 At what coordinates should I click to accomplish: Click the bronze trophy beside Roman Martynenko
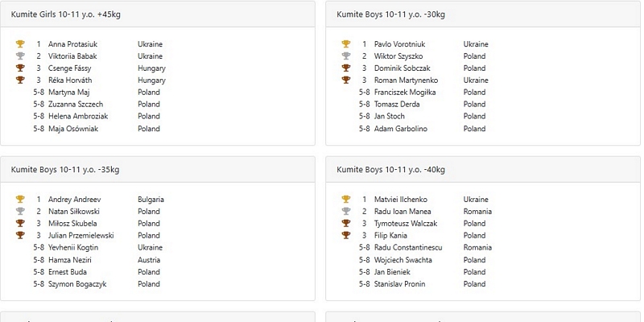346,80
